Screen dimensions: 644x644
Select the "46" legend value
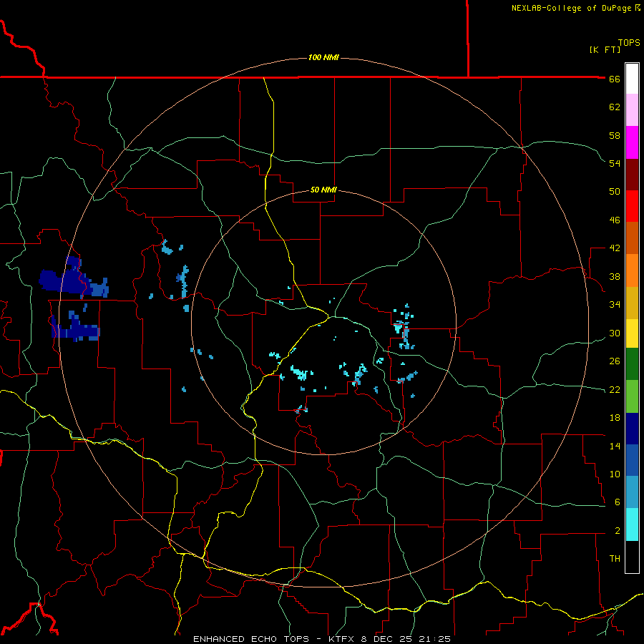[x=615, y=220]
